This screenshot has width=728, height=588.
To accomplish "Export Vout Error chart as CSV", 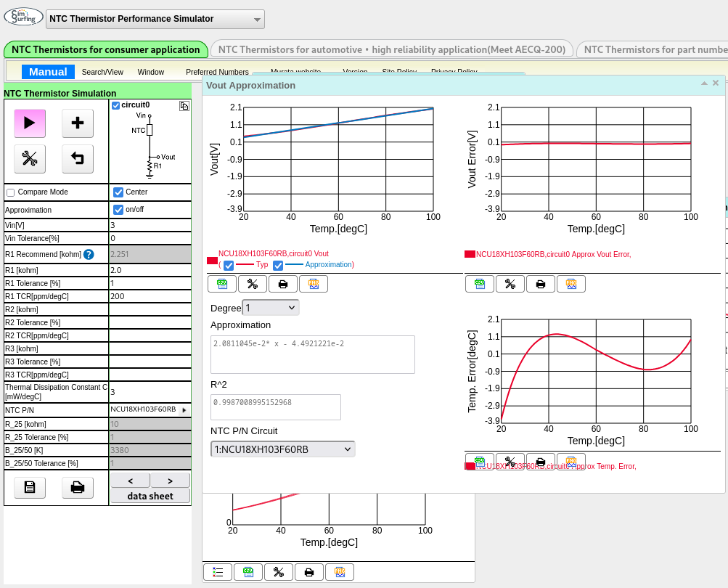I will 480,284.
